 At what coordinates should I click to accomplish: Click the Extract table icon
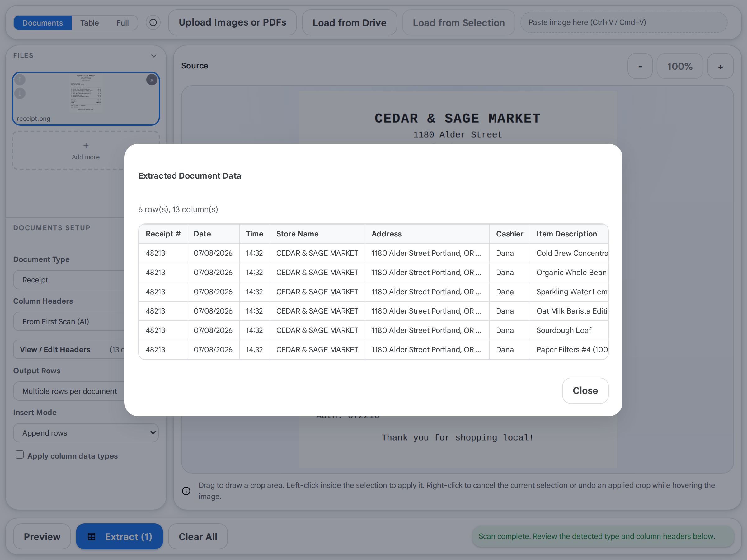(92, 536)
